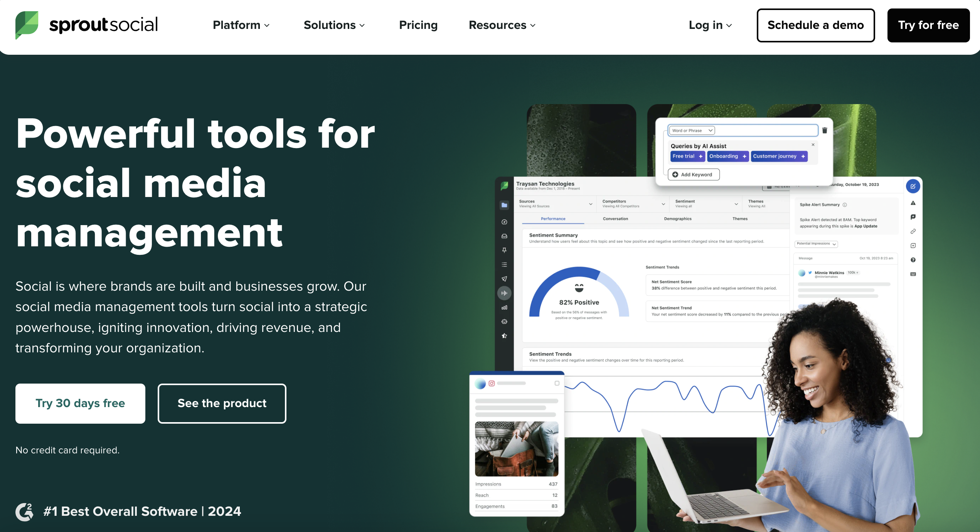Click the Try for free button
The height and width of the screenshot is (532, 980).
click(928, 25)
